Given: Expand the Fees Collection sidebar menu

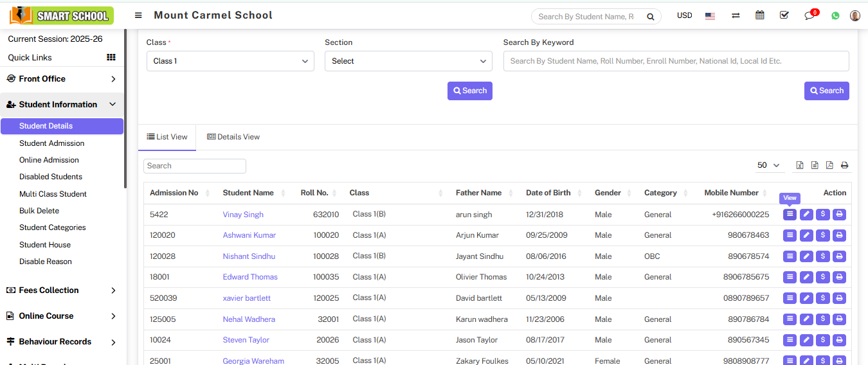Looking at the screenshot, I should (61, 290).
